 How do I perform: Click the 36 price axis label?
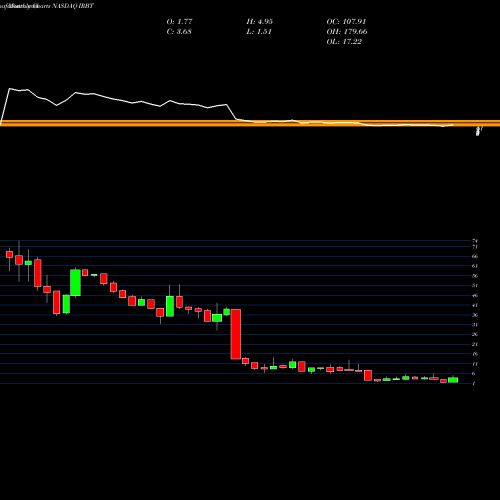coord(475,315)
